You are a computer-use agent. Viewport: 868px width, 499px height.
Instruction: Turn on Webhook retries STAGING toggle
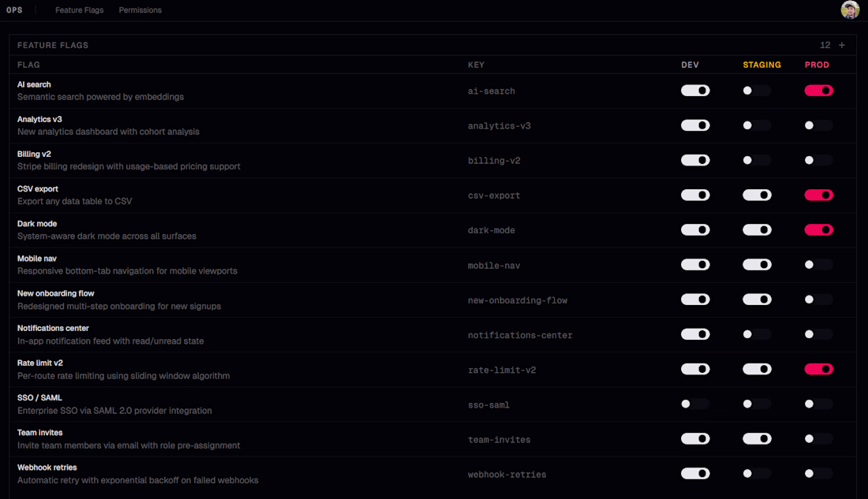point(757,474)
